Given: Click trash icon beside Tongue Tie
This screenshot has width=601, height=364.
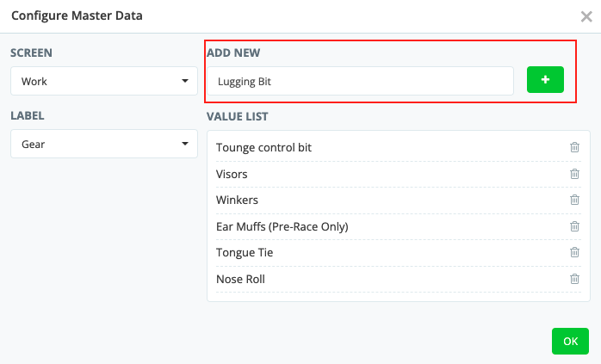Looking at the screenshot, I should (574, 252).
